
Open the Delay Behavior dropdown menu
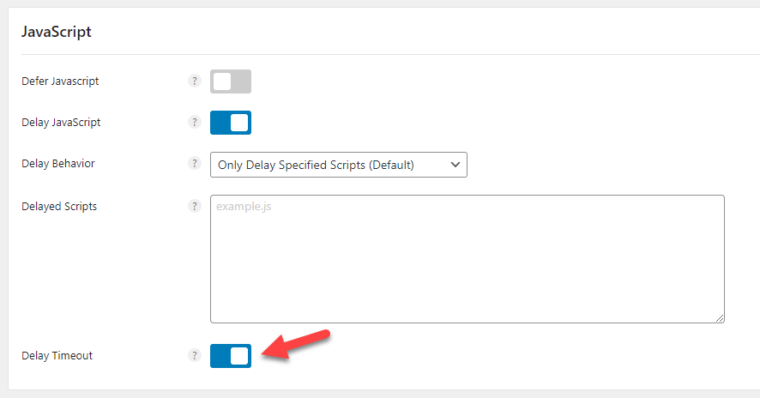339,165
